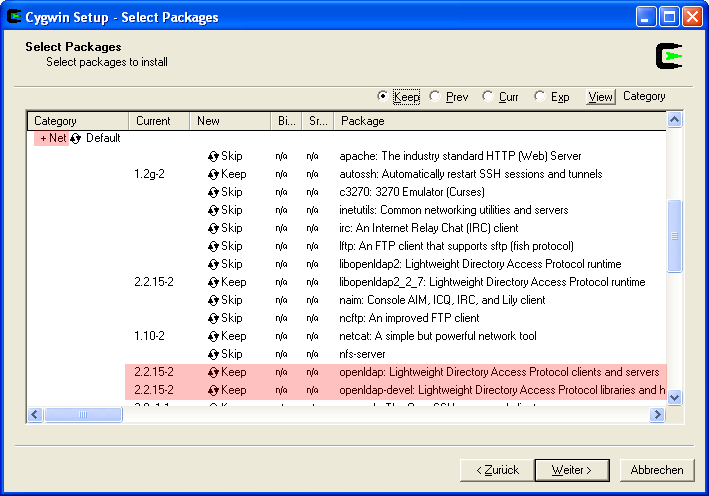709x496 pixels.
Task: Click the Sr... column header
Action: click(318, 121)
